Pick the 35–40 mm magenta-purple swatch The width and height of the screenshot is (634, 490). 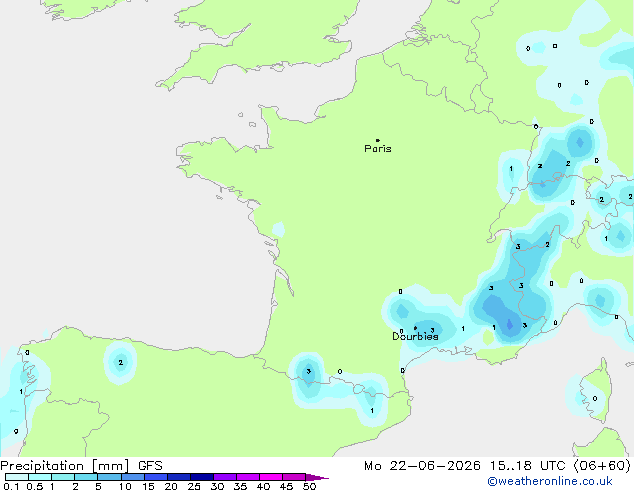(248, 477)
